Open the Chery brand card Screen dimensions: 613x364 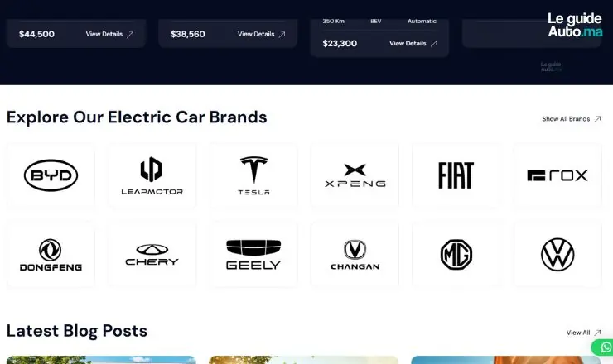click(x=152, y=255)
